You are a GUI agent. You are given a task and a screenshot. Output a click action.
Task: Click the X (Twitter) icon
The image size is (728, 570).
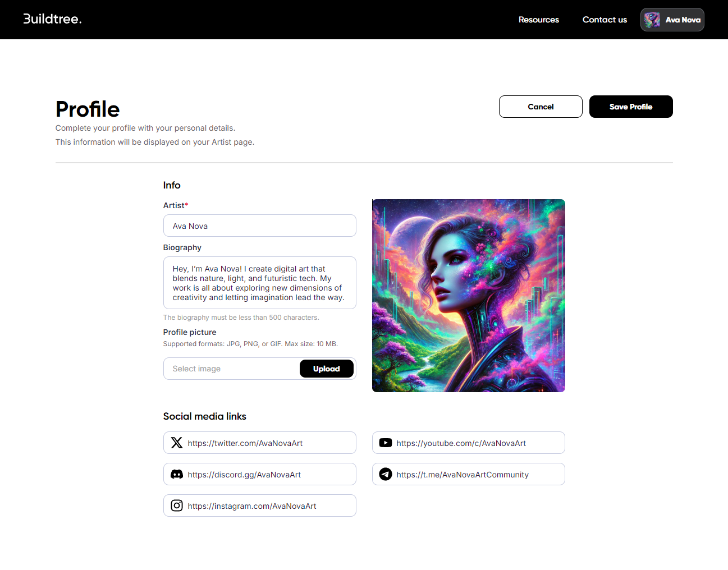click(x=177, y=443)
